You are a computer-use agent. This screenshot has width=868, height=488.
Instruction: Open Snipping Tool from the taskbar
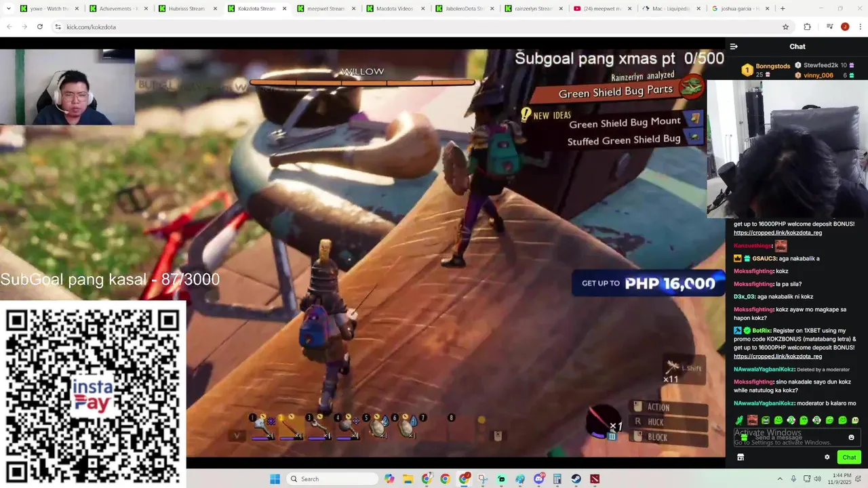[x=483, y=479]
